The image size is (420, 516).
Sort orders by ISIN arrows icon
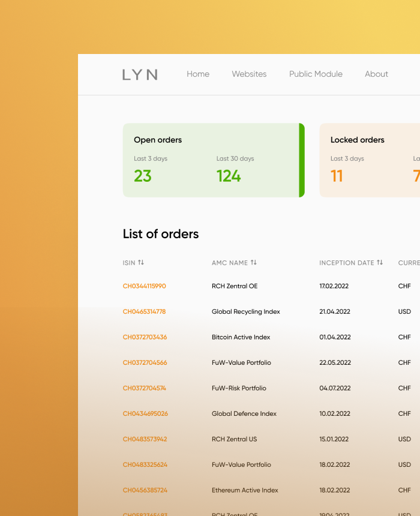[141, 262]
